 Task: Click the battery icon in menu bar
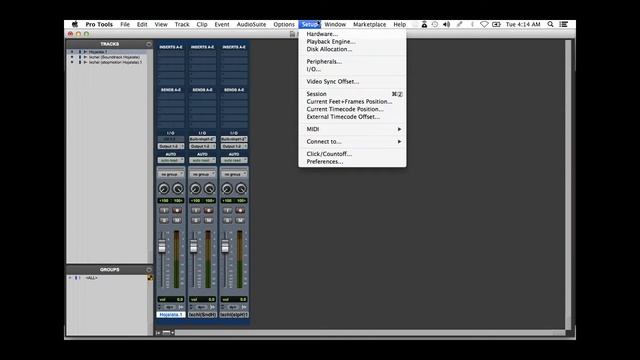[x=496, y=24]
